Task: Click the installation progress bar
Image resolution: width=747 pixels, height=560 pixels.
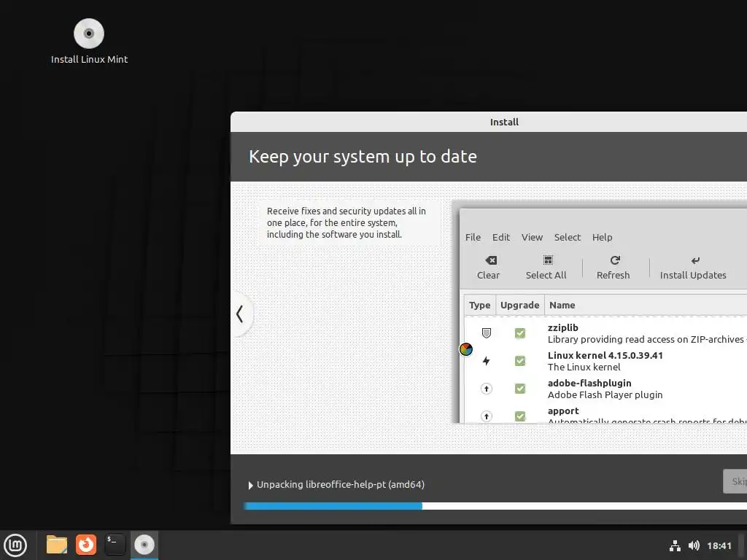Action: click(x=495, y=506)
